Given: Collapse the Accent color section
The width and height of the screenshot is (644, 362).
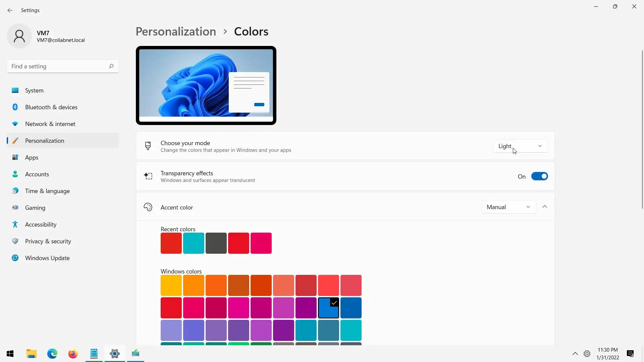Looking at the screenshot, I should coord(545,207).
